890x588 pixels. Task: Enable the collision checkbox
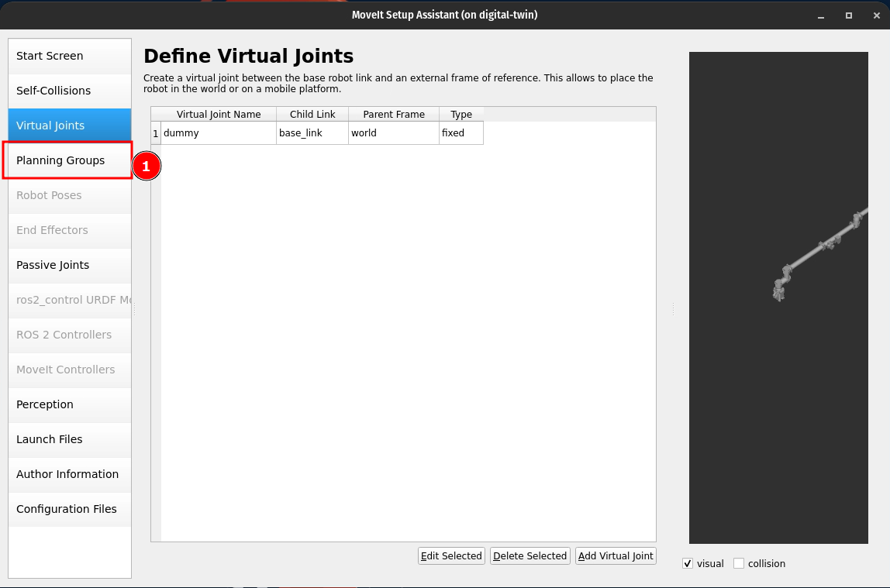(x=739, y=564)
